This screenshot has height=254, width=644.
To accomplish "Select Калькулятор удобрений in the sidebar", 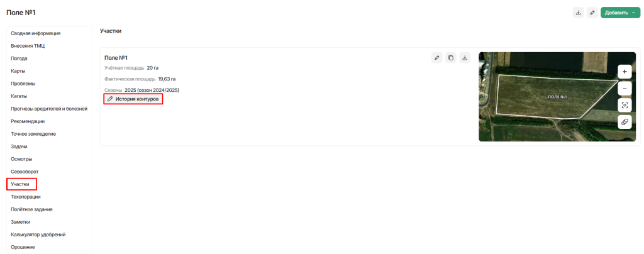I will (38, 235).
